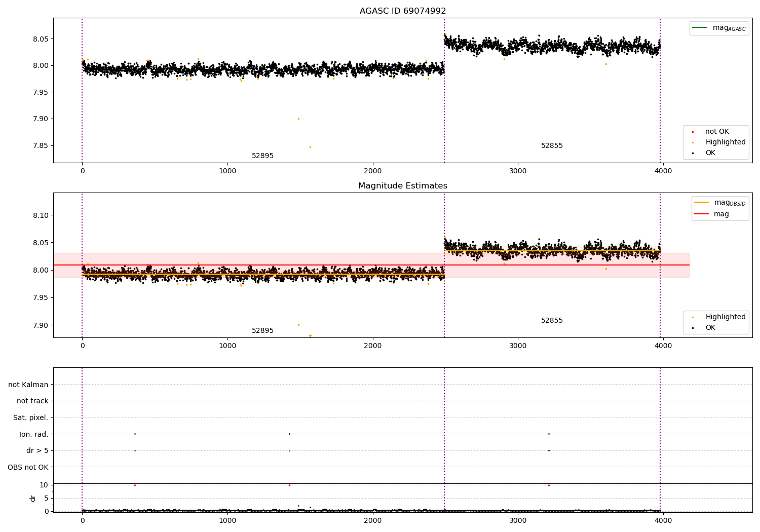Click the 'Magnitude Estimates' plot title

click(403, 186)
